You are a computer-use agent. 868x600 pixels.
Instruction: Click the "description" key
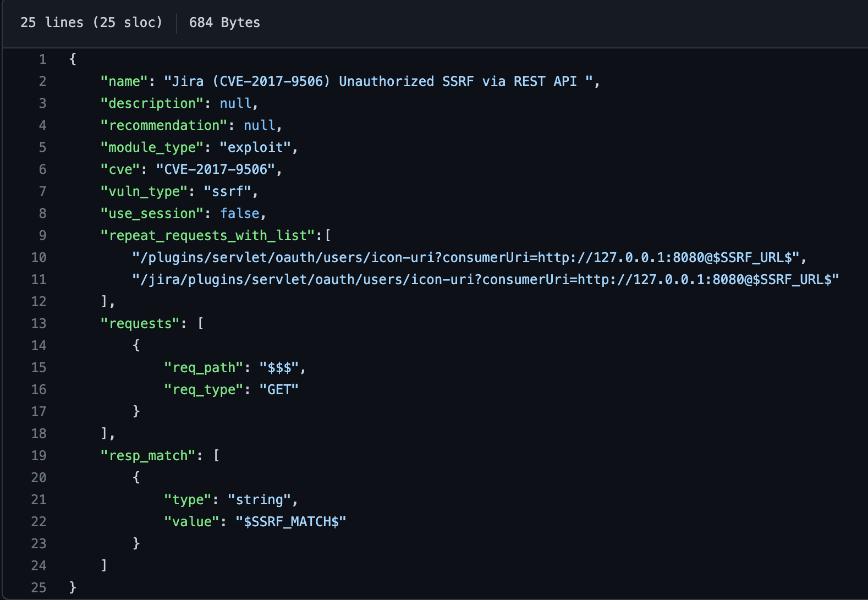coord(152,103)
